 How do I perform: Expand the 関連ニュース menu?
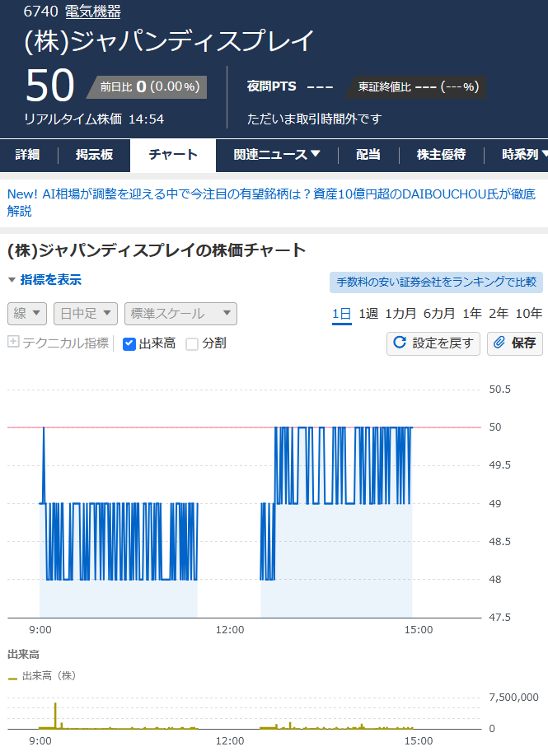pos(277,155)
